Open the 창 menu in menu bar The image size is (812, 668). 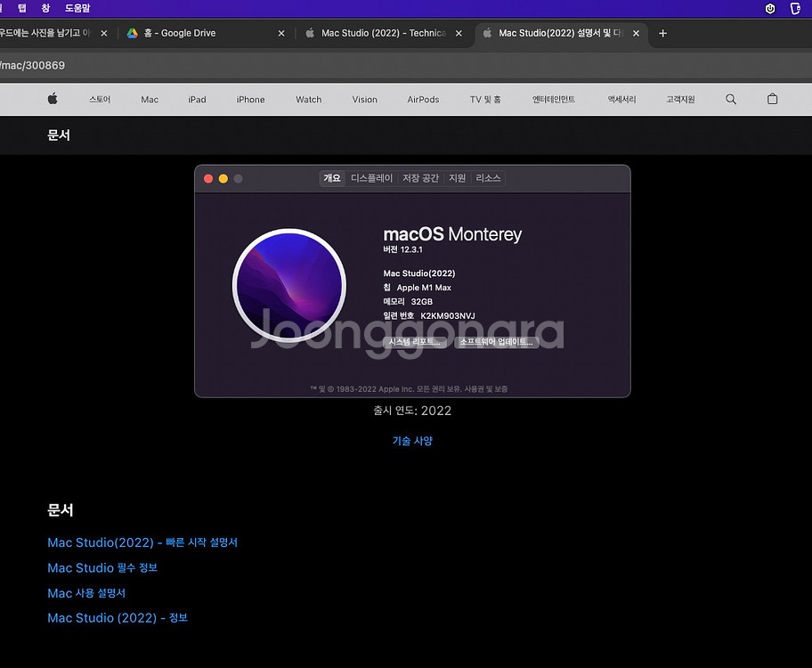point(45,8)
